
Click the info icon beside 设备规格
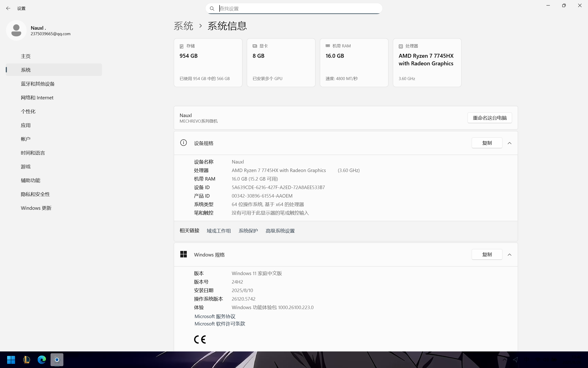coord(184,143)
